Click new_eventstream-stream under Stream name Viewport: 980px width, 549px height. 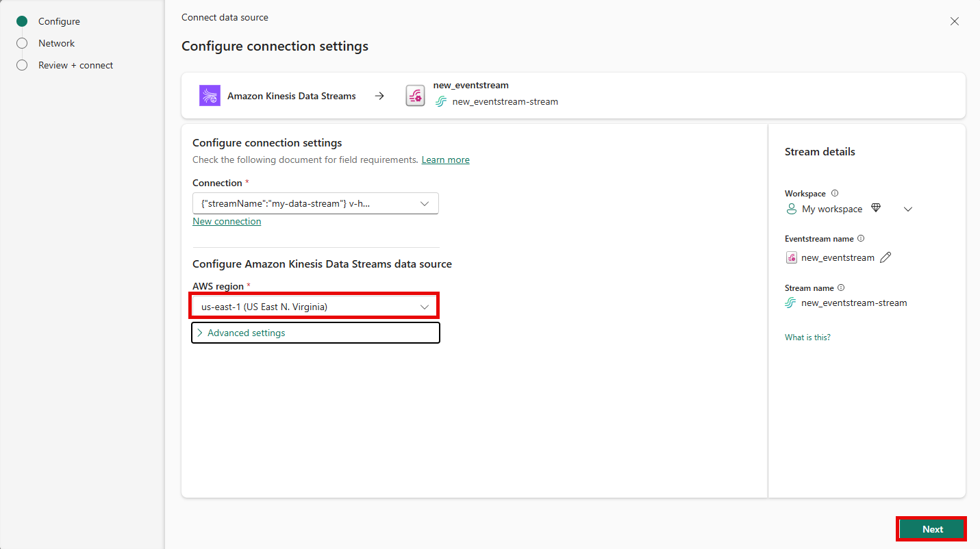tap(854, 303)
